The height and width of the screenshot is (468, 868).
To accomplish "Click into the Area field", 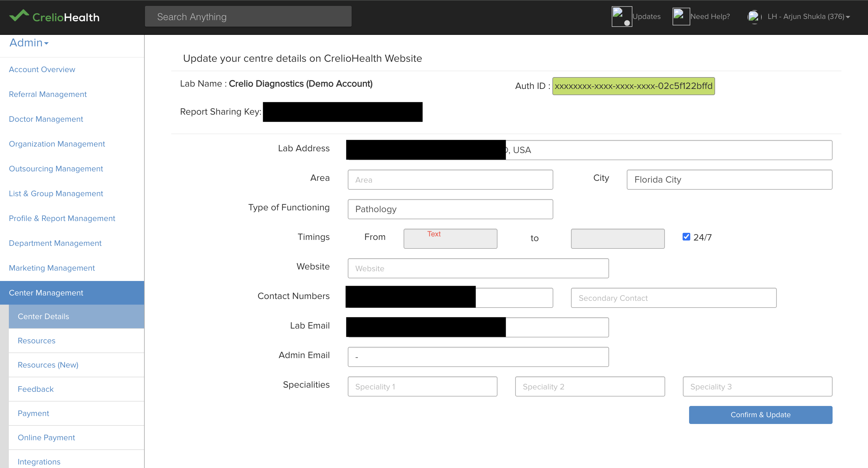I will pyautogui.click(x=450, y=180).
